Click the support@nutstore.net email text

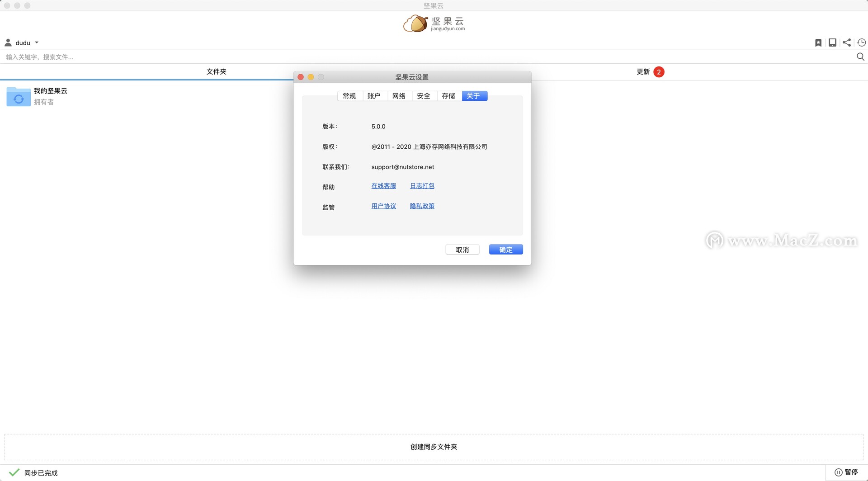coord(403,167)
